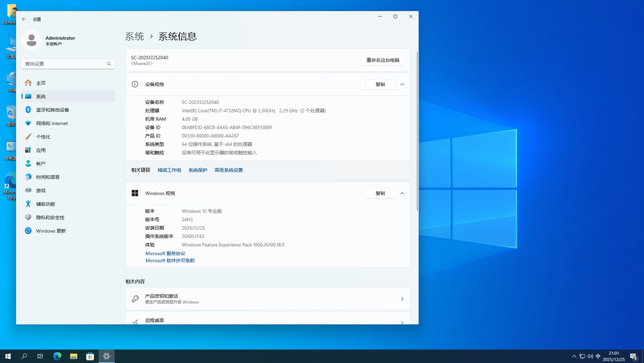Open the 域或工作组 link
The height and width of the screenshot is (363, 644).
pyautogui.click(x=169, y=170)
